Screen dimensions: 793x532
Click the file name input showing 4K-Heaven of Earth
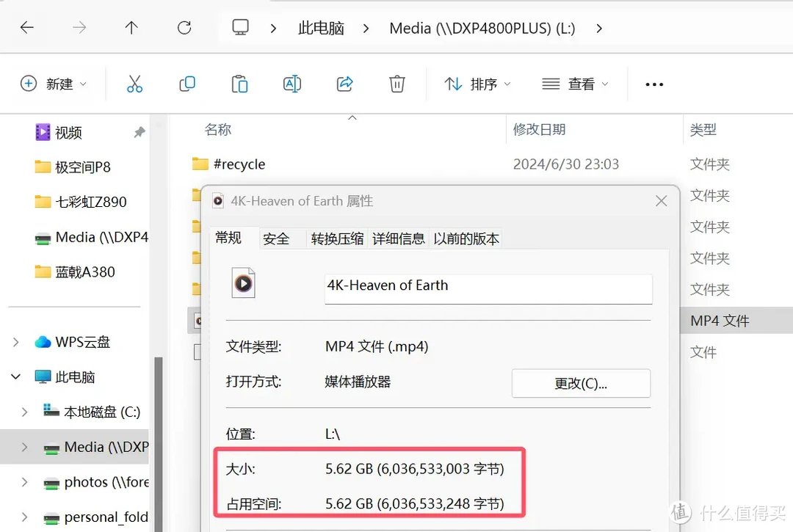[x=488, y=288]
